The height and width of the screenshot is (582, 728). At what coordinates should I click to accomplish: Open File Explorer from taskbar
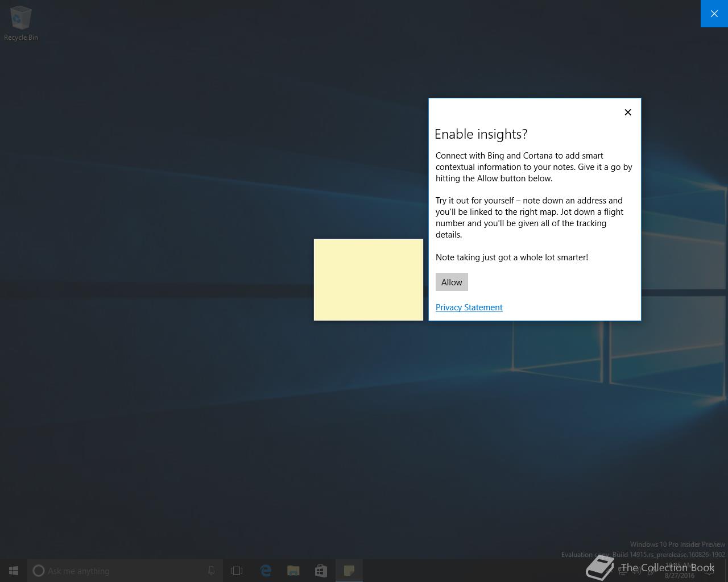293,571
